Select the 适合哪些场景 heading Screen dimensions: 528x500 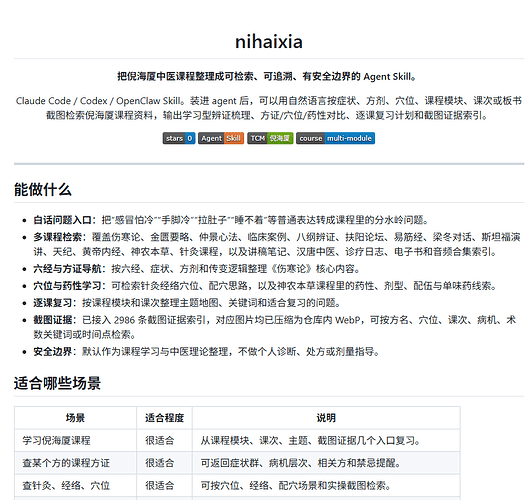[57, 383]
